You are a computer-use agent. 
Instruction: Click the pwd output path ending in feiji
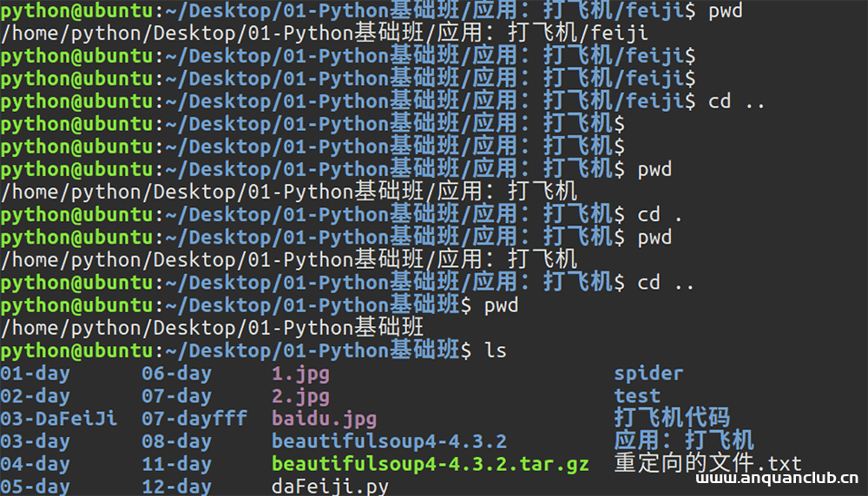(x=324, y=34)
